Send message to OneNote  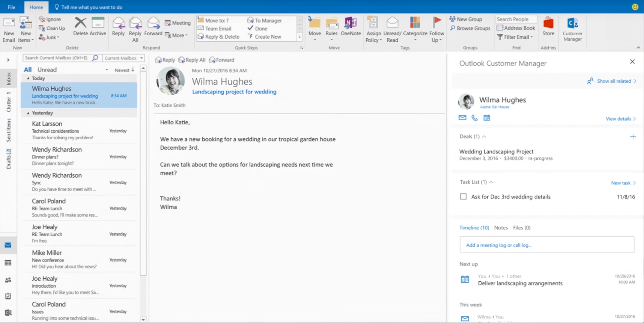(351, 26)
